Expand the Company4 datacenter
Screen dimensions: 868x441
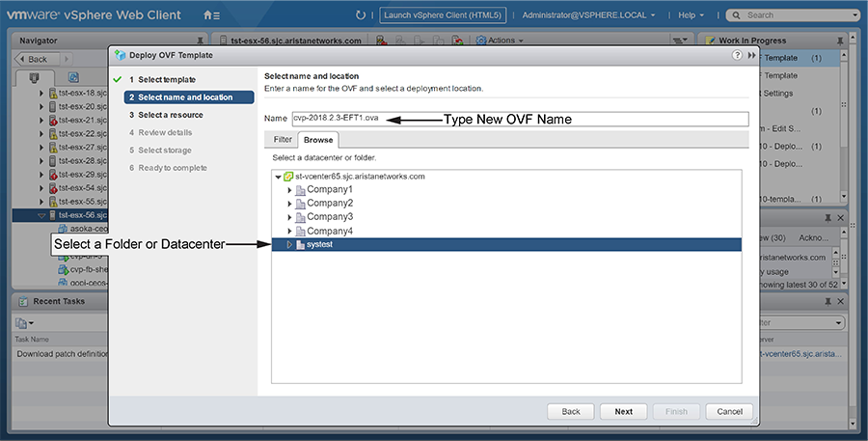[x=289, y=231]
